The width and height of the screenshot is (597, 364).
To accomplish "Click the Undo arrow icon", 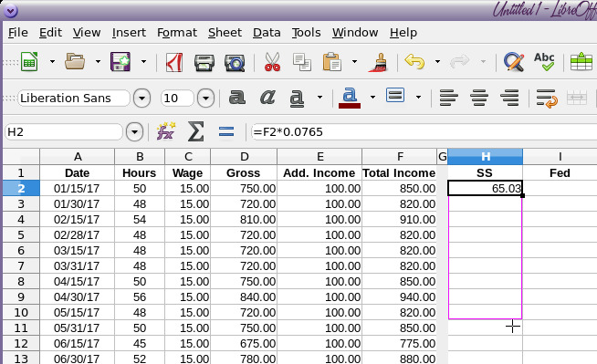I will click(414, 62).
